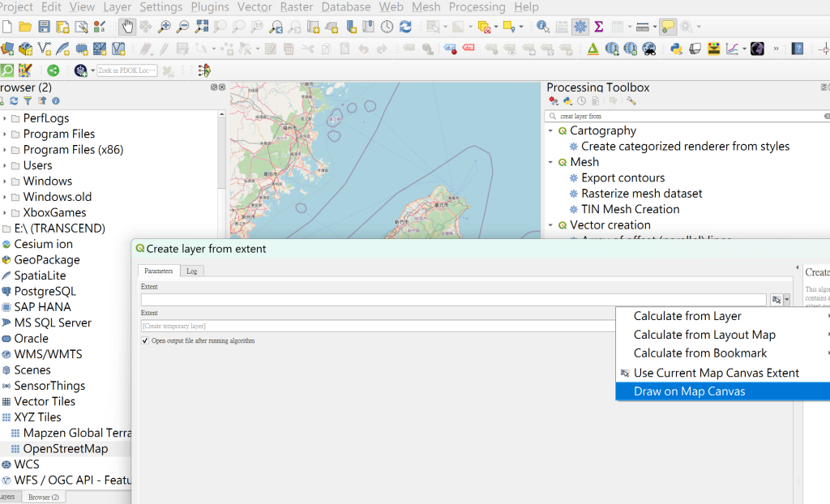This screenshot has height=504, width=830.
Task: Click the Identify Features info icon
Action: click(x=542, y=27)
